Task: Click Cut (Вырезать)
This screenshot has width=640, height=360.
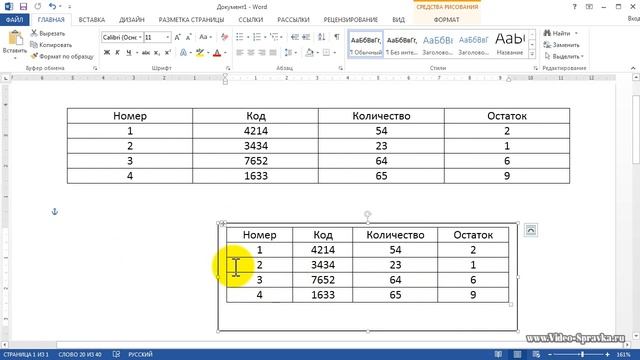Action: pyautogui.click(x=48, y=33)
